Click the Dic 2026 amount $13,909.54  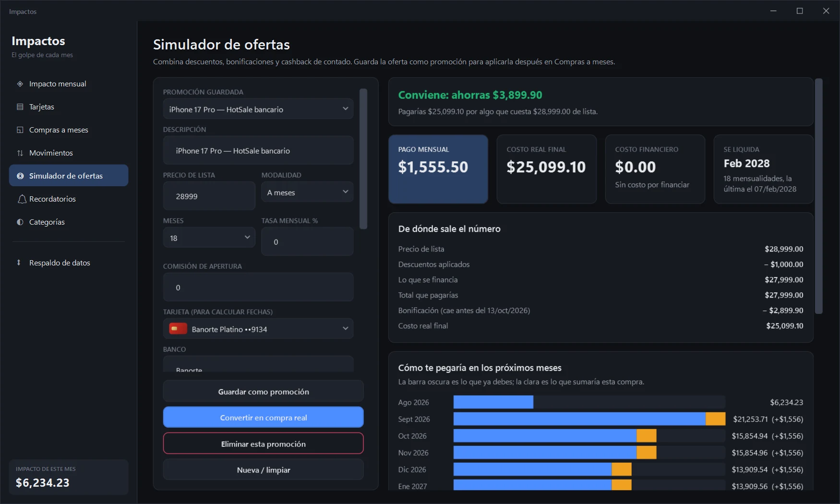(750, 469)
